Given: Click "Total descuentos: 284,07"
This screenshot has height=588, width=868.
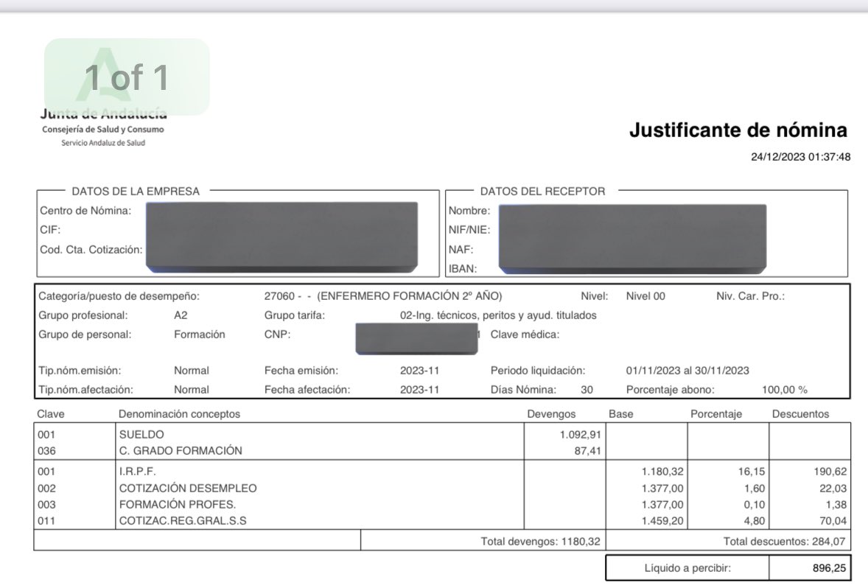Looking at the screenshot, I should [x=784, y=542].
